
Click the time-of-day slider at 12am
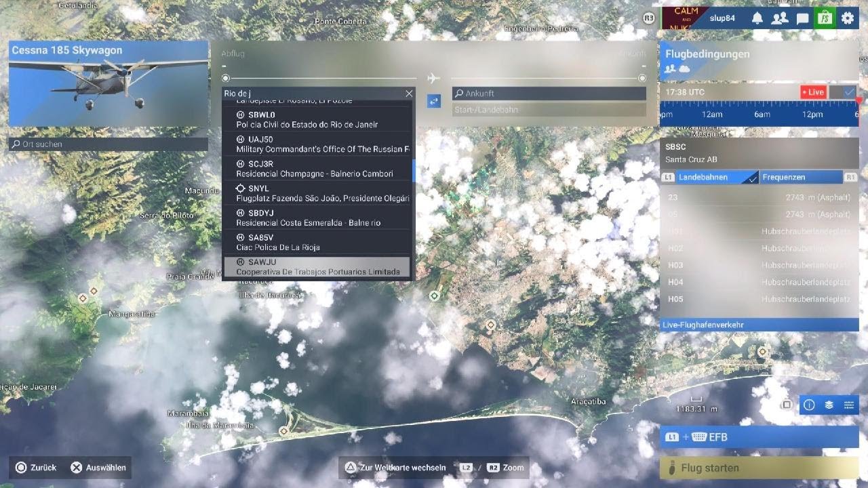(x=711, y=114)
